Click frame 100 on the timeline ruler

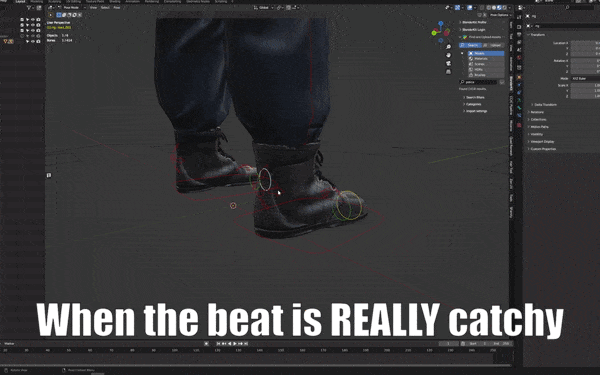[174, 350]
